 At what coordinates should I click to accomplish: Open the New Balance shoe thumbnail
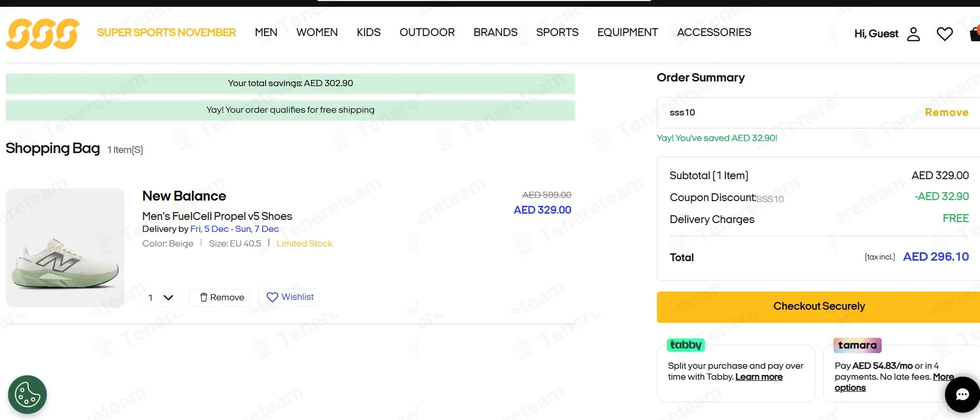(65, 248)
